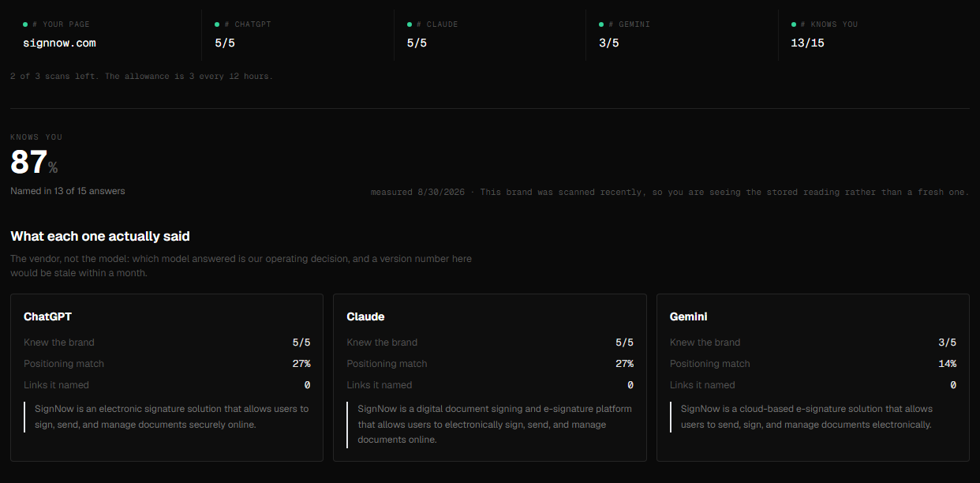The width and height of the screenshot is (980, 483).
Task: Click 'Links it named' label in Gemini card
Action: click(x=702, y=385)
